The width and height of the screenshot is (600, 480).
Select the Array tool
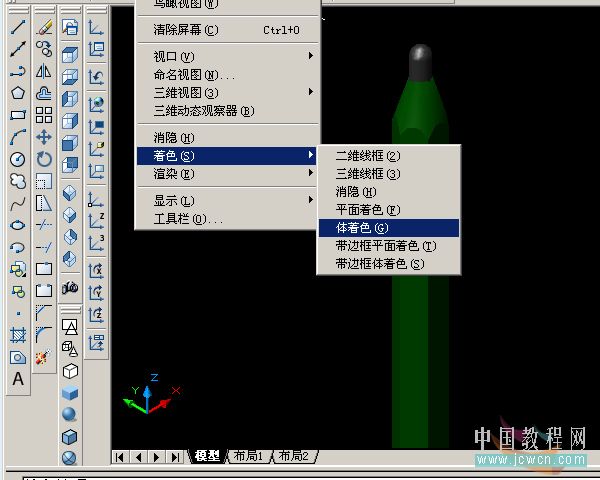44,115
